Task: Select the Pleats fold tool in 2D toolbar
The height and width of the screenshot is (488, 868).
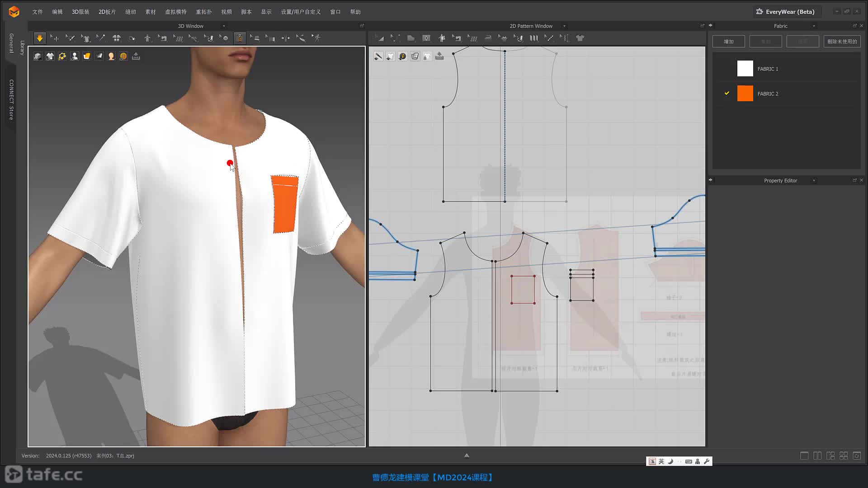Action: (x=534, y=38)
